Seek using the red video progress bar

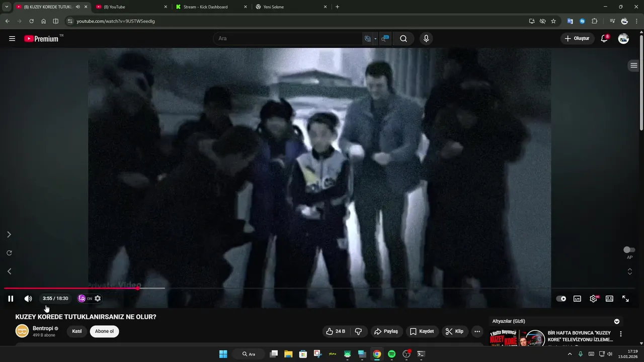(x=71, y=288)
